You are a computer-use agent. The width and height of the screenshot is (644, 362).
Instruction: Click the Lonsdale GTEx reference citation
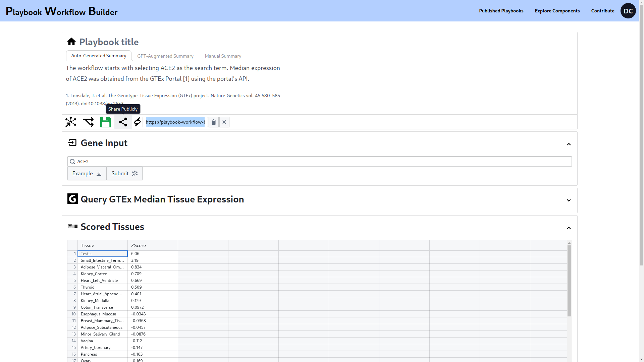(173, 100)
